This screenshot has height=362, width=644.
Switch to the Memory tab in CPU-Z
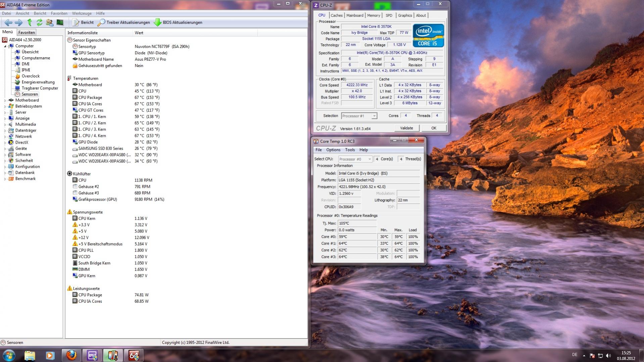(x=374, y=15)
